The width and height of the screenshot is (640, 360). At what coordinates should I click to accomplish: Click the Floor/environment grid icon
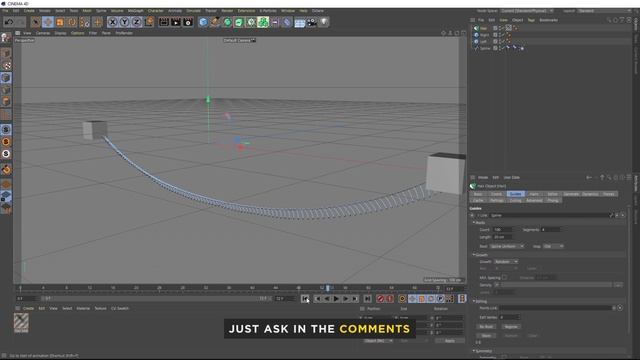coord(300,22)
